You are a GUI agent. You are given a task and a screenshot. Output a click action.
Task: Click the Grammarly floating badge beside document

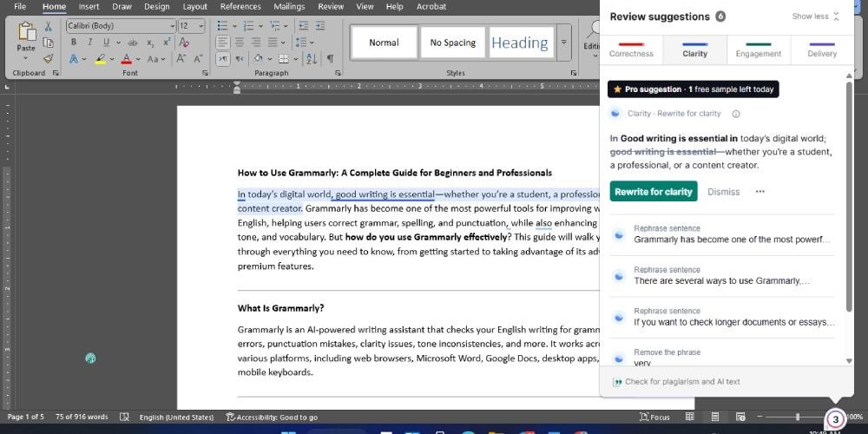coord(91,358)
